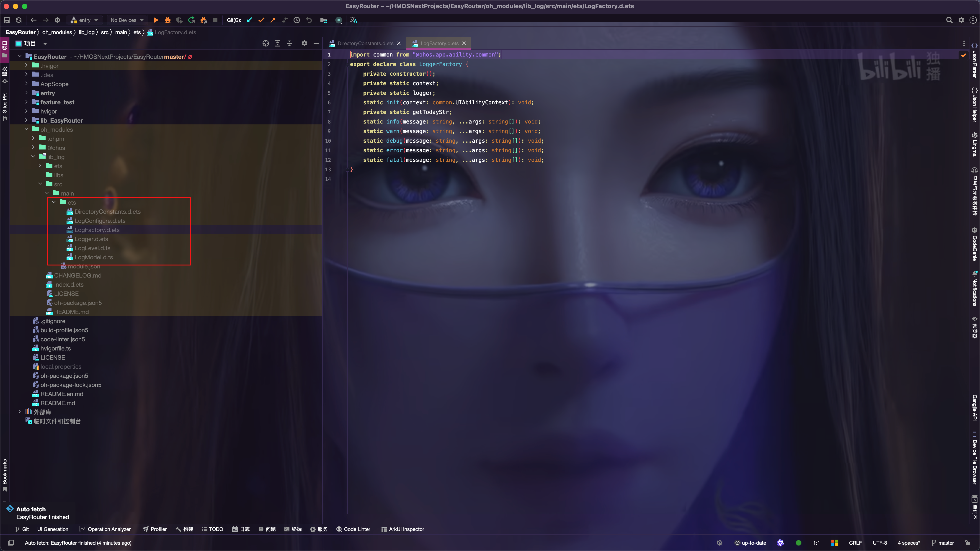Viewport: 980px width, 551px height.
Task: Open the Profiler tool window
Action: point(155,529)
